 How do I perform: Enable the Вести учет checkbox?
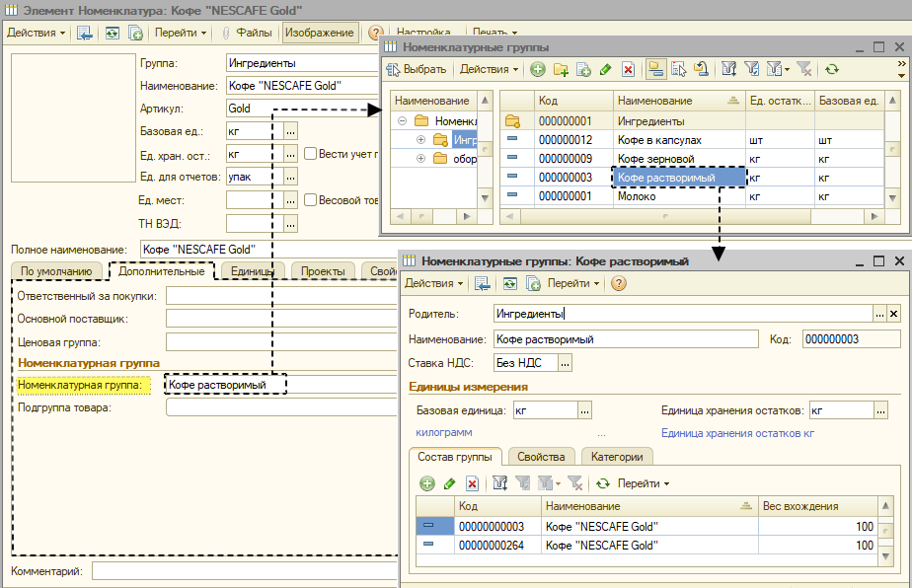311,154
